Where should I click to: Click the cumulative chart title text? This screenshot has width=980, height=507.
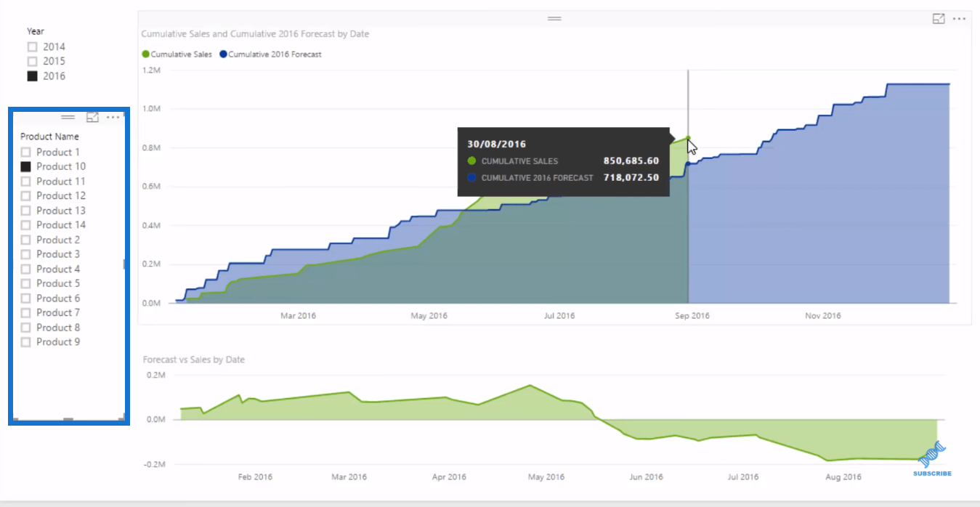click(x=255, y=33)
